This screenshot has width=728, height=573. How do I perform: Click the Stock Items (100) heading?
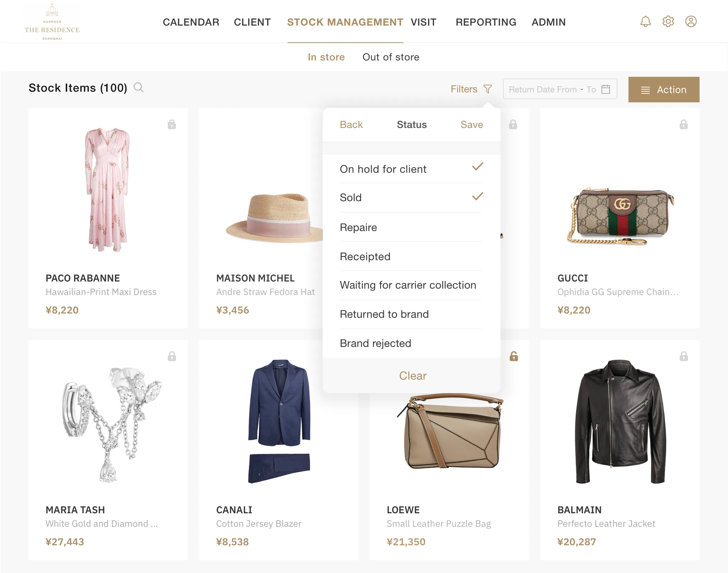(78, 88)
